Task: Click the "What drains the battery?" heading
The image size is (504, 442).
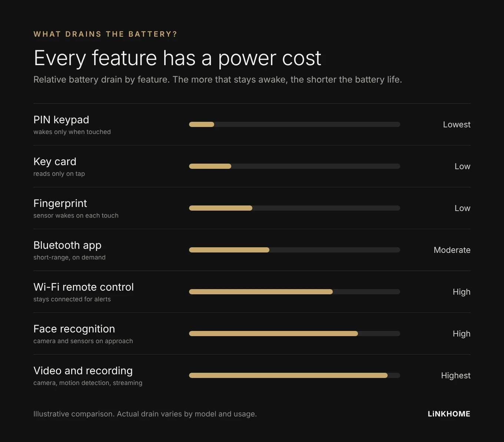Action: pos(105,34)
